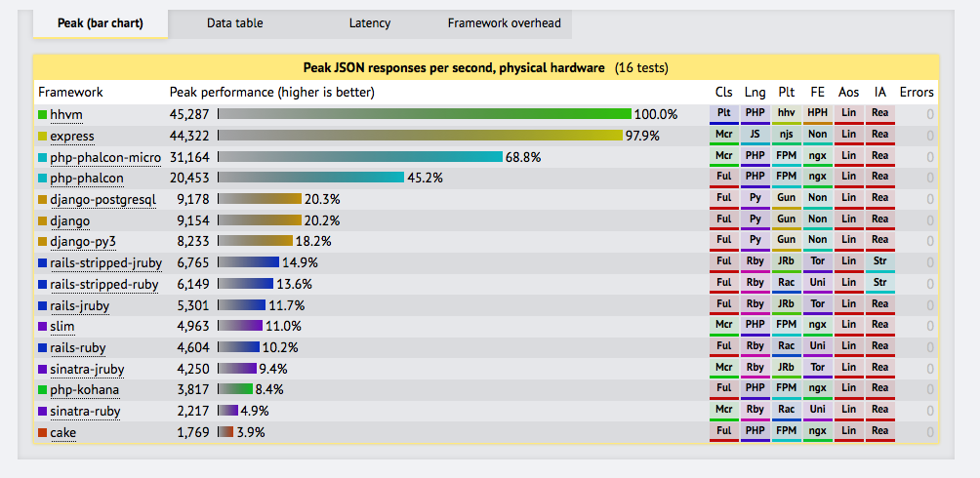This screenshot has height=478, width=980.
Task: Click the Rby language tag in sinatra-ruby row
Action: [x=755, y=411]
